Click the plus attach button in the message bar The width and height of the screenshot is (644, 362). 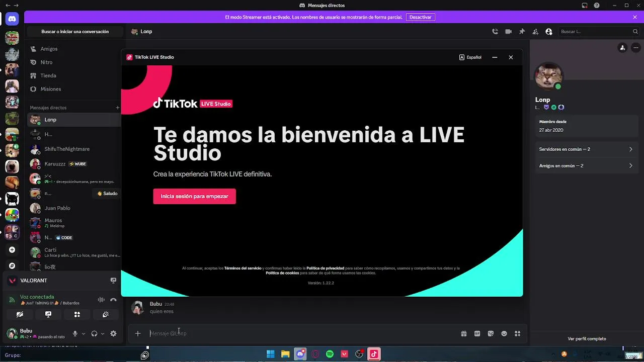pos(138,333)
